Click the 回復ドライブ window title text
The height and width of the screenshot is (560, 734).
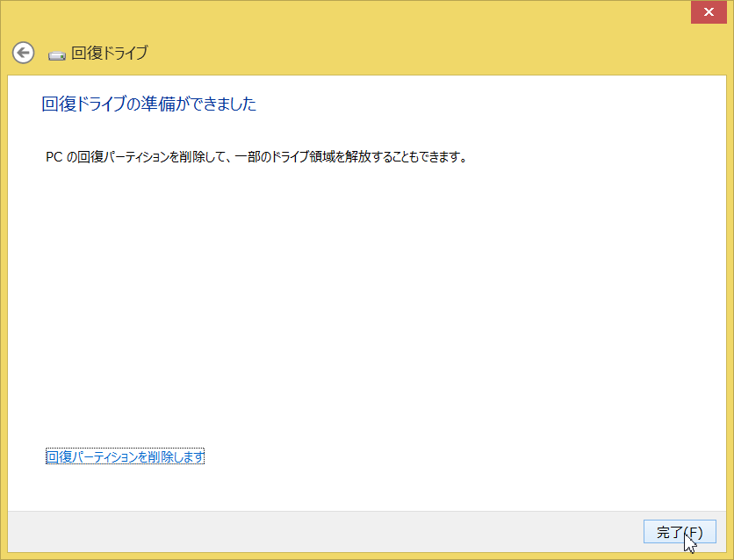click(x=109, y=53)
